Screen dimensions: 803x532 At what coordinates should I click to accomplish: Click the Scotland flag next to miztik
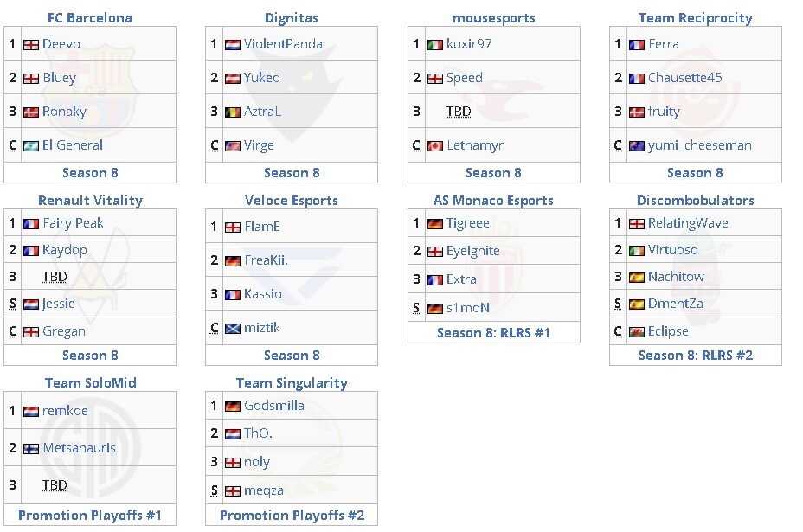(x=233, y=328)
